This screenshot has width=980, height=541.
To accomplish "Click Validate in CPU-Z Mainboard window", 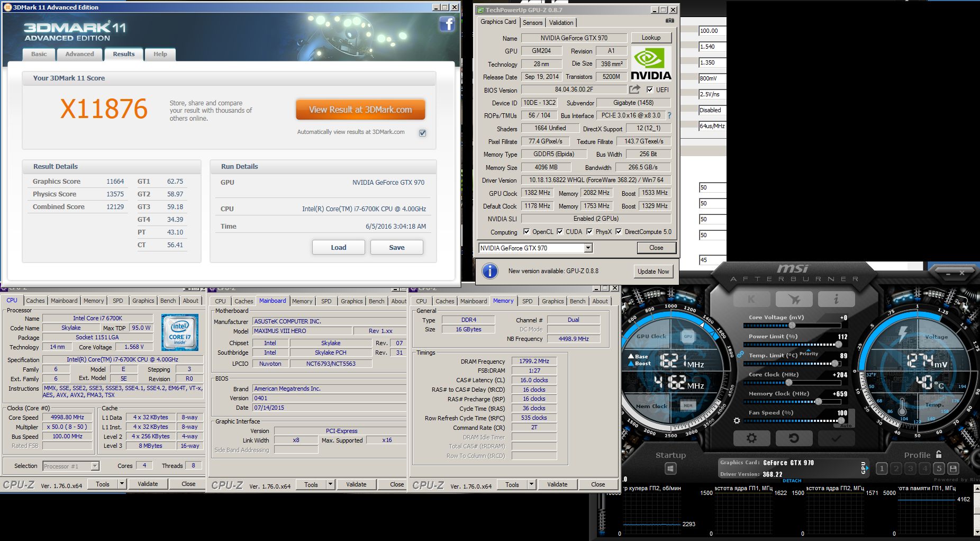I will pyautogui.click(x=356, y=484).
